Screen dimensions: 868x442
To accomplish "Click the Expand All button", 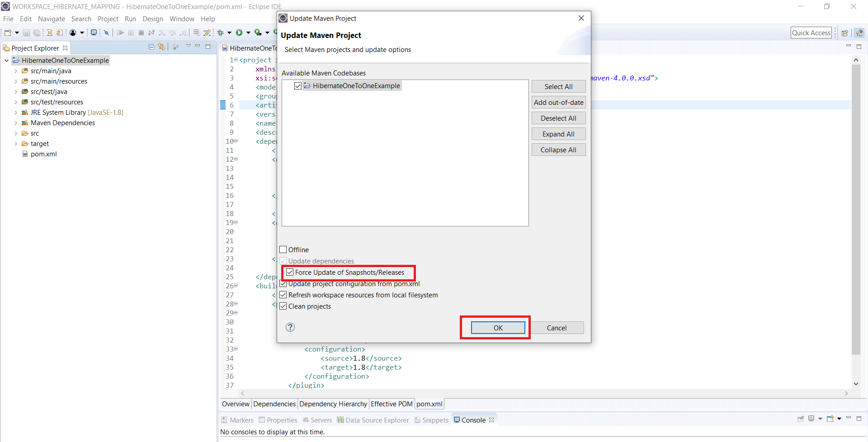I will [x=558, y=134].
